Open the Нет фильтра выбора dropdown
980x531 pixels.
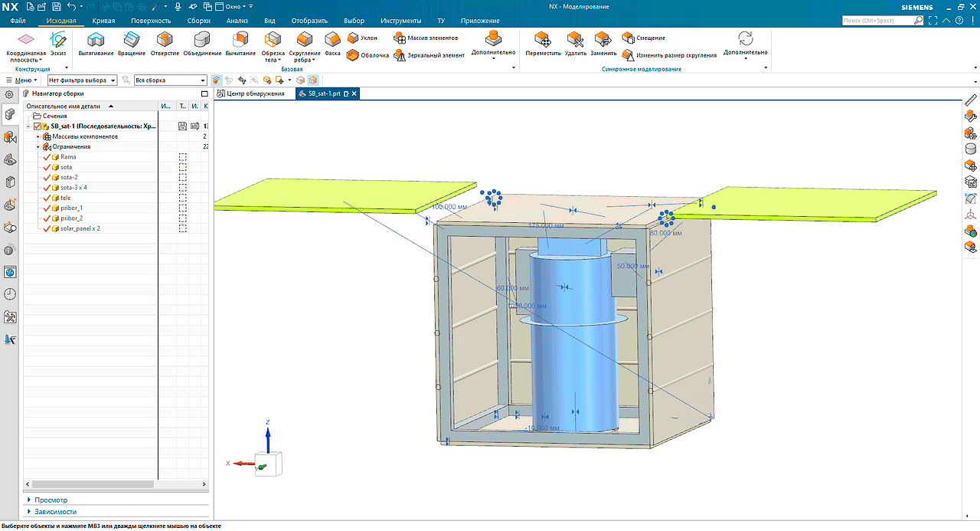(x=81, y=80)
